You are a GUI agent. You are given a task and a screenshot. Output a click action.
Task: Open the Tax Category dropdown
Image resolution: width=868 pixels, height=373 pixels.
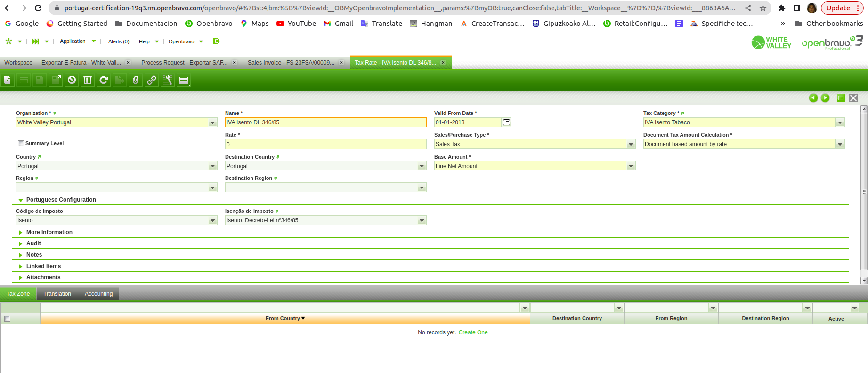(840, 122)
